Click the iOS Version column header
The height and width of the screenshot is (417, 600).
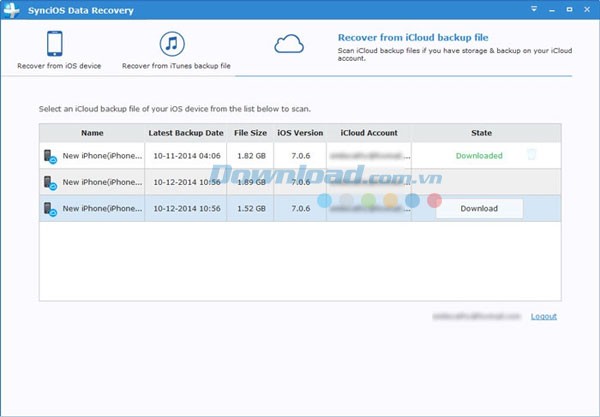[x=300, y=133]
